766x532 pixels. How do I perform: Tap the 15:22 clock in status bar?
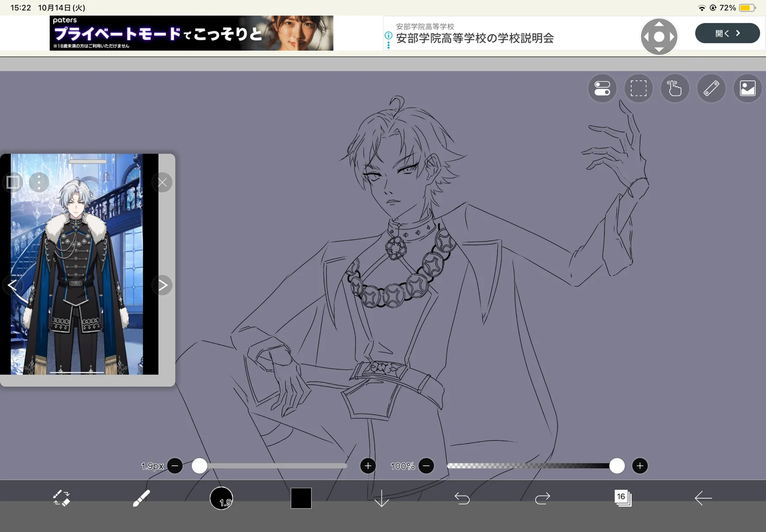click(x=21, y=8)
